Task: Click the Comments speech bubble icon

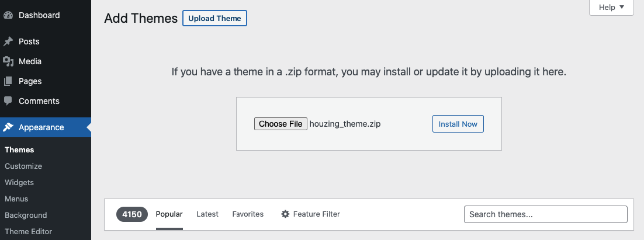Action: click(8, 101)
